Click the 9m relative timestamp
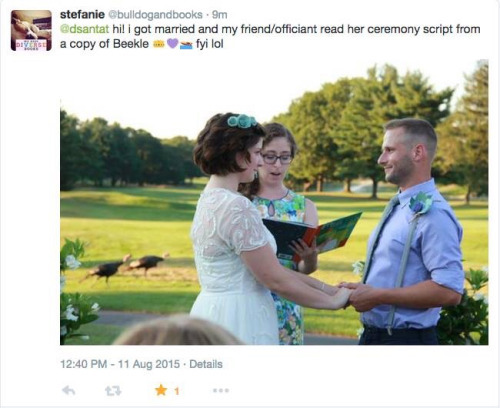This screenshot has height=408, width=500. pos(220,15)
